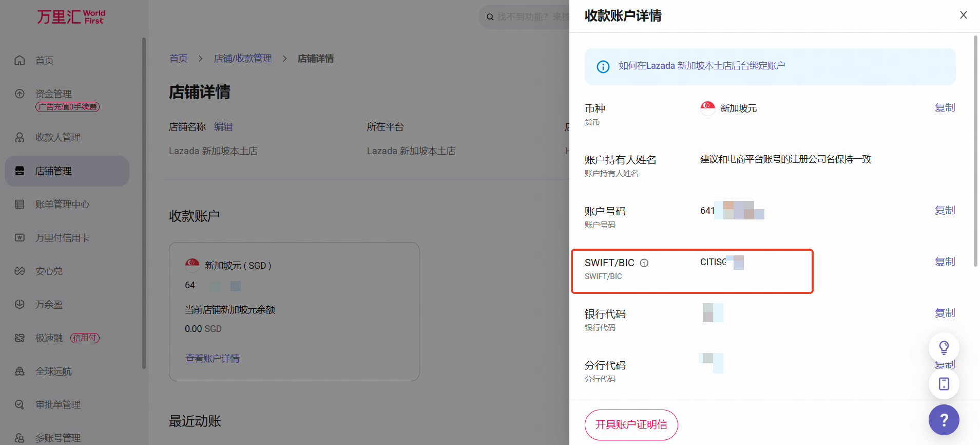Click the 万余盈 sidebar icon
The height and width of the screenshot is (445, 980).
(x=20, y=304)
